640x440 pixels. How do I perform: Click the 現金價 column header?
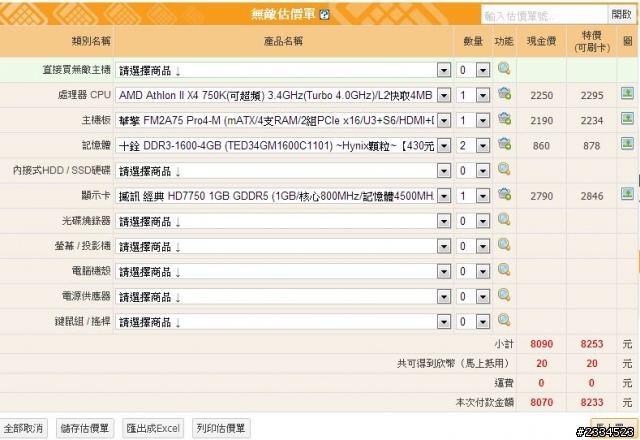542,41
